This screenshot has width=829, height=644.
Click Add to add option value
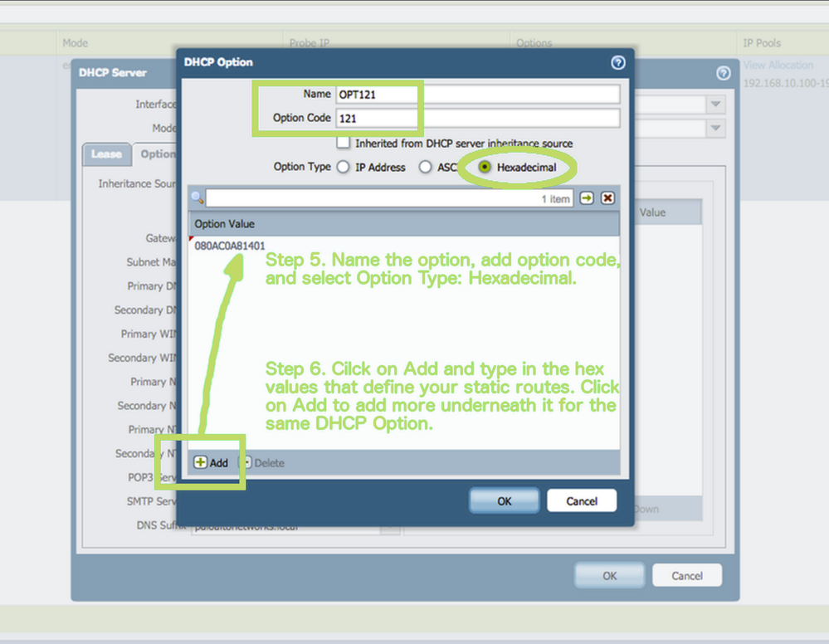pyautogui.click(x=211, y=462)
